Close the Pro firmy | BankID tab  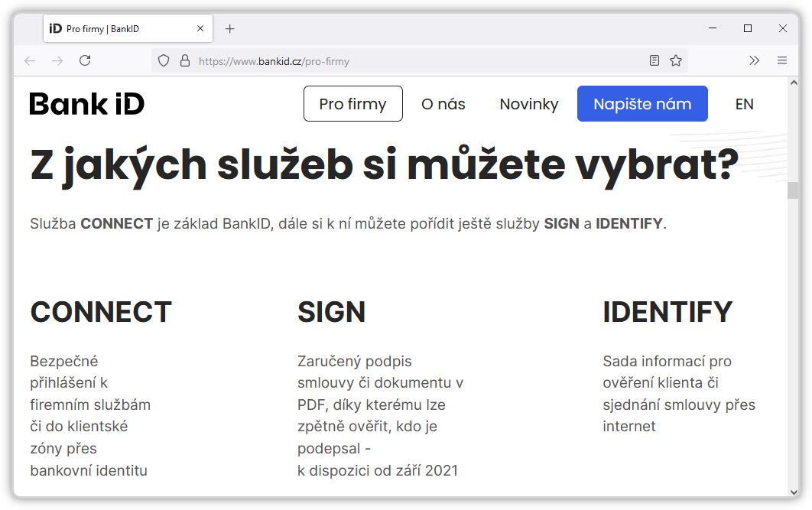(200, 29)
